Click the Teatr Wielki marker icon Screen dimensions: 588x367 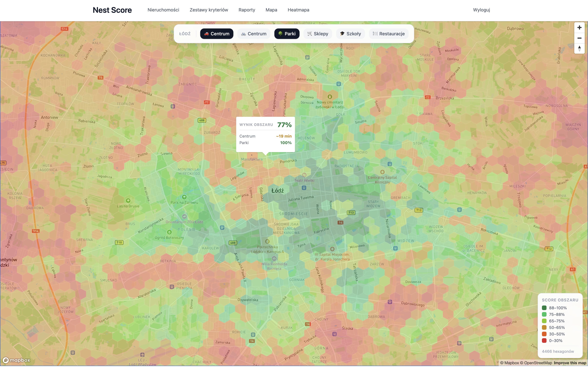(x=304, y=175)
